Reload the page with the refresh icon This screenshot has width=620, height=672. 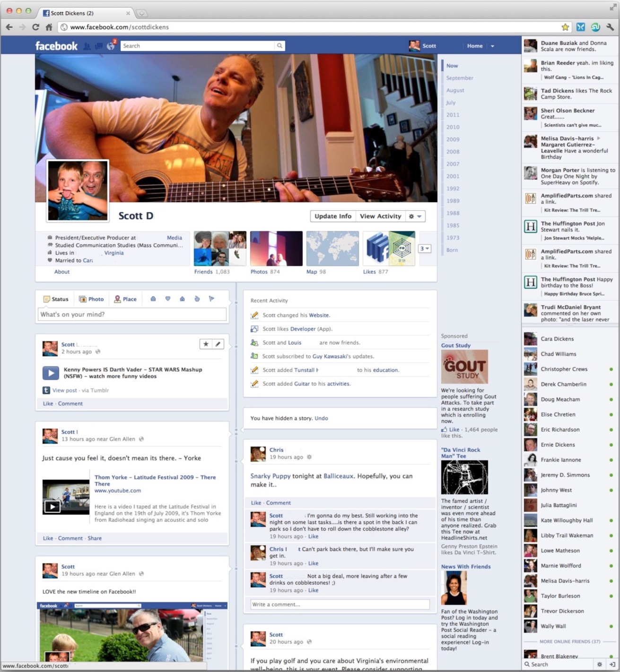coord(35,27)
